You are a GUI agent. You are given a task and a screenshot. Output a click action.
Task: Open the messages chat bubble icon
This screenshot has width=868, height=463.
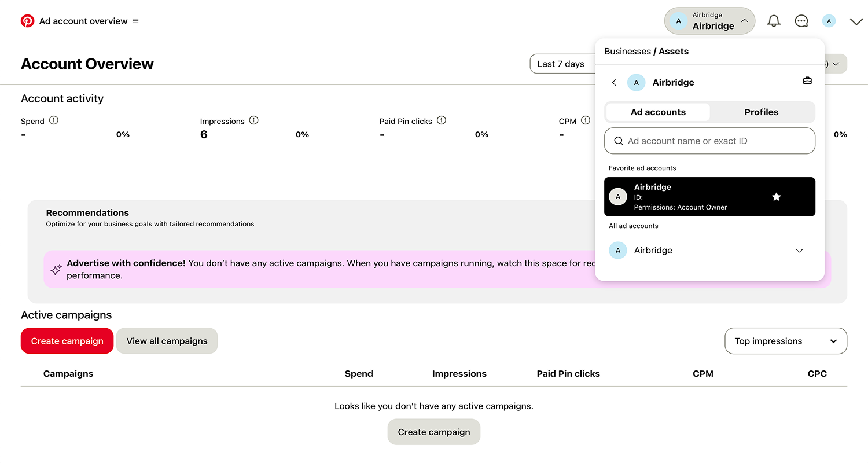pyautogui.click(x=801, y=21)
